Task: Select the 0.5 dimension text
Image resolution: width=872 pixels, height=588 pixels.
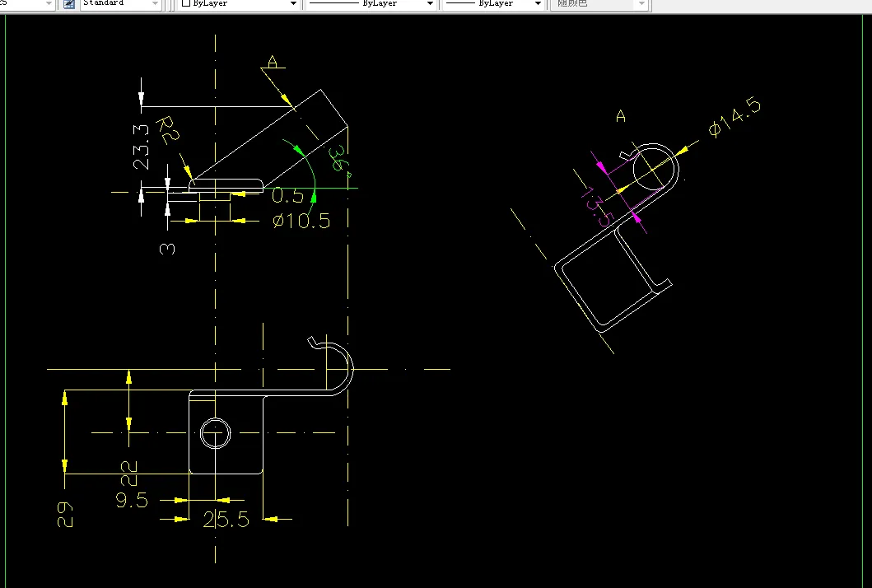Action: coord(287,196)
